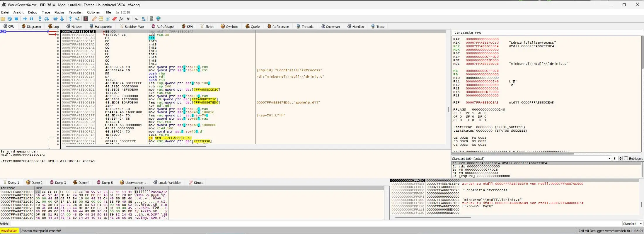Select the RAX register value
Screen dimensions: 644x234
482,39
